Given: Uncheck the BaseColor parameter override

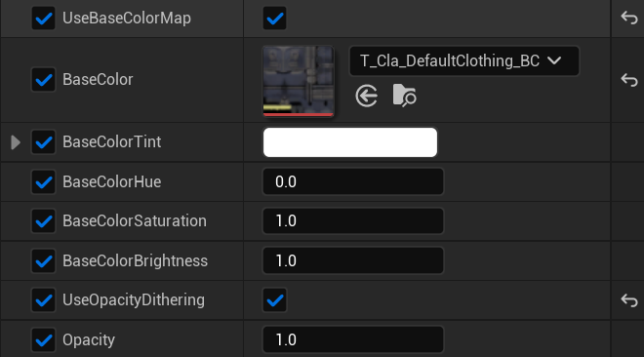Looking at the screenshot, I should (x=44, y=80).
